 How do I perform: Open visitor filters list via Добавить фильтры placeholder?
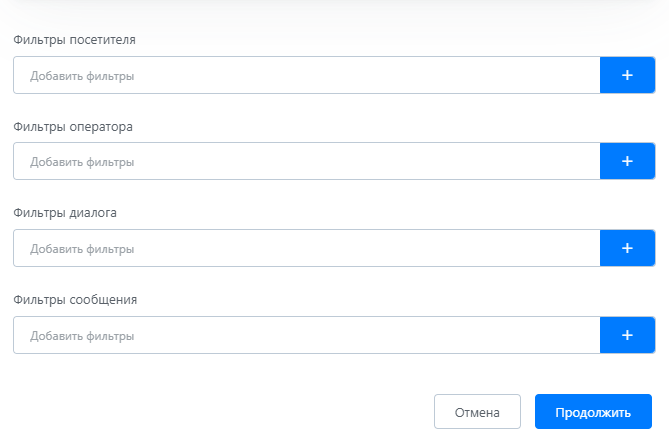[82, 76]
